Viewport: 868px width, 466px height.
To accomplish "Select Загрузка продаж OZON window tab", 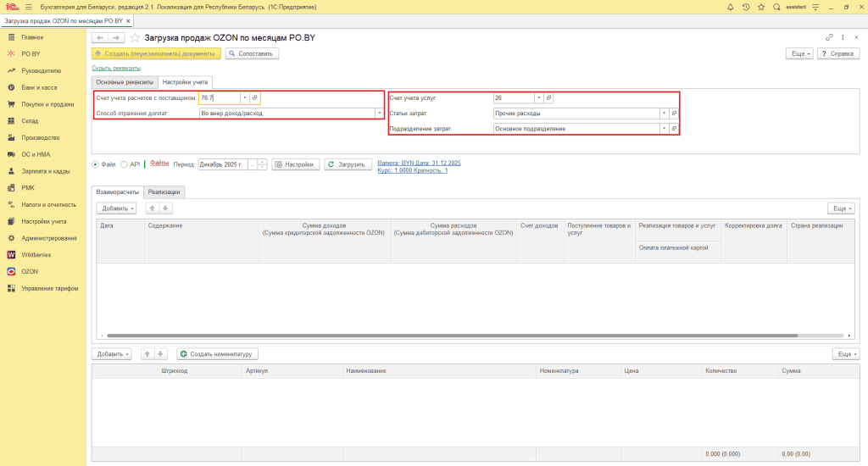I will 64,21.
